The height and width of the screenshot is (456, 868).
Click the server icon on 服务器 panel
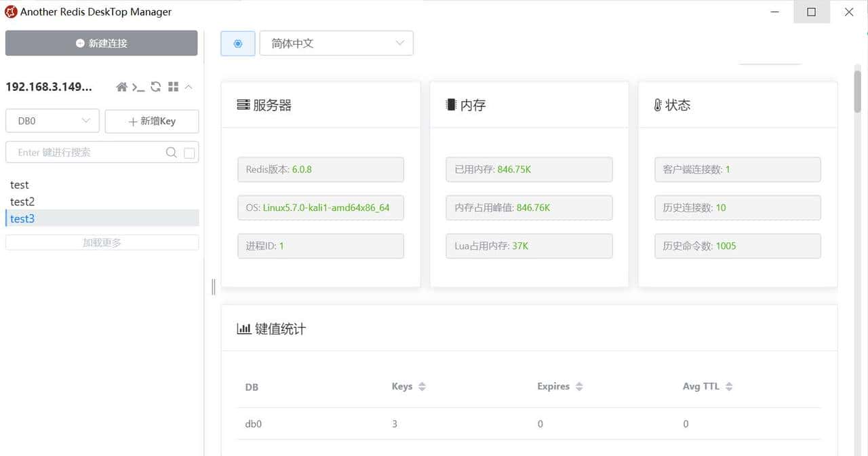coord(244,104)
